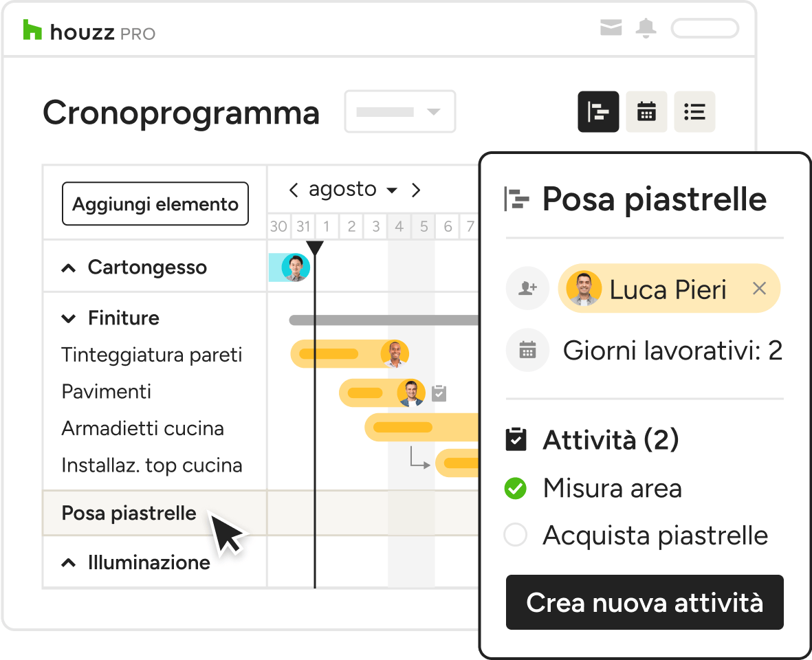Click the add assignee icon
The height and width of the screenshot is (660, 812).
click(x=527, y=289)
